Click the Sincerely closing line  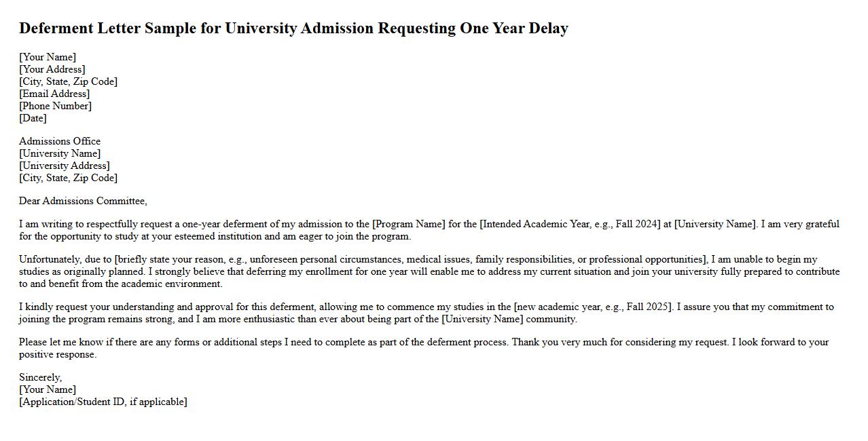[40, 377]
